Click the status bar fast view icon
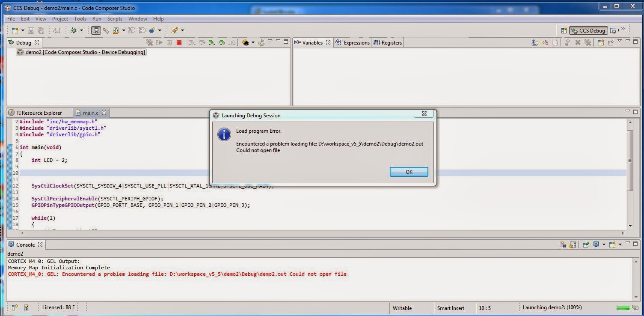644x316 pixels. (x=15, y=307)
